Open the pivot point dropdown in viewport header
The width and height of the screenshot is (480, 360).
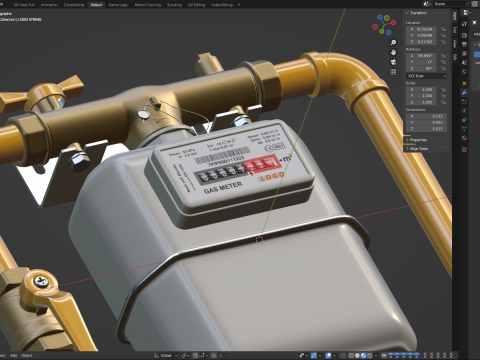186,356
